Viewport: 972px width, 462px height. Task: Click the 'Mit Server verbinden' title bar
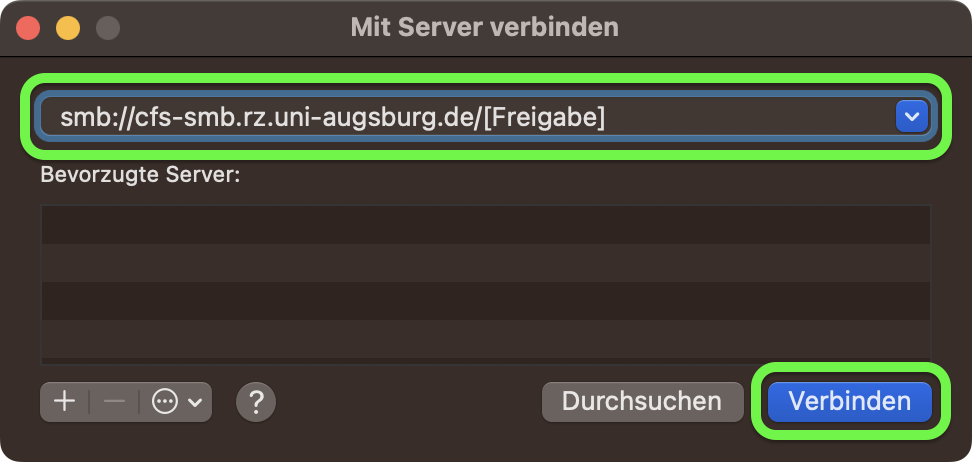485,27
